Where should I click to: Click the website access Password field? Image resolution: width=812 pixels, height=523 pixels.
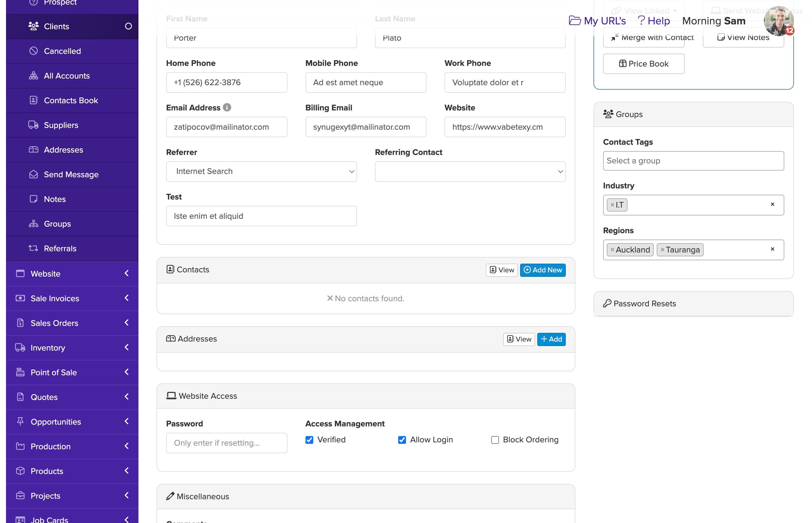(x=226, y=443)
